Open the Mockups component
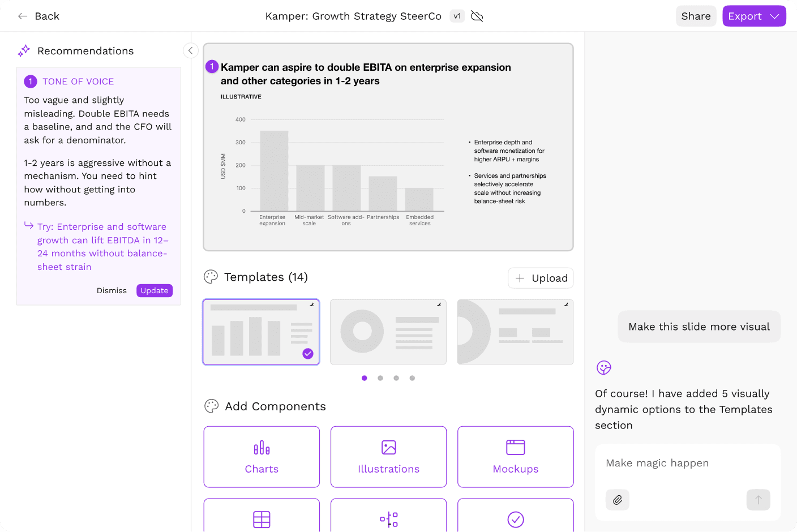The image size is (797, 532). point(515,457)
